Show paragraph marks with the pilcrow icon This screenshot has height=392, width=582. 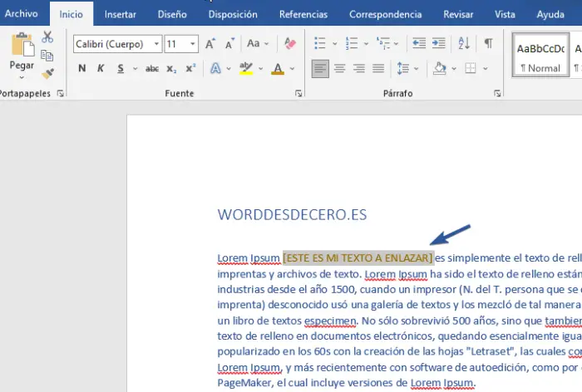pos(489,43)
